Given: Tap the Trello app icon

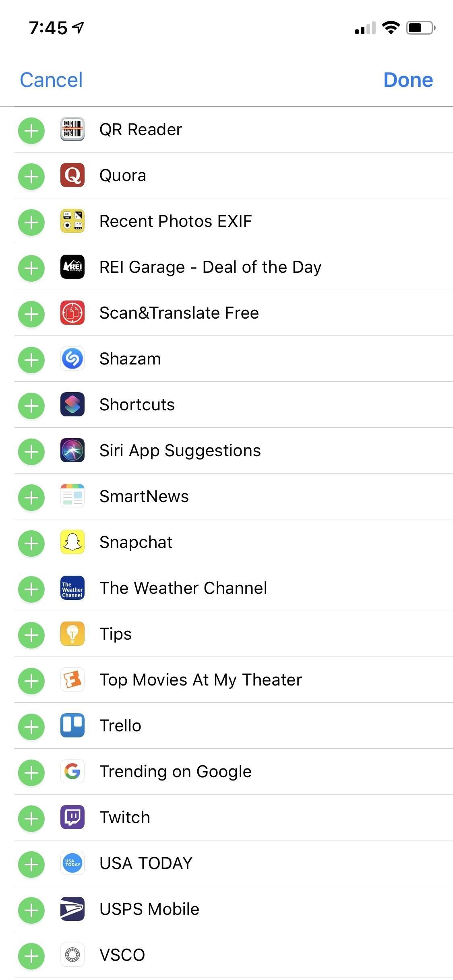Looking at the screenshot, I should pos(72,726).
